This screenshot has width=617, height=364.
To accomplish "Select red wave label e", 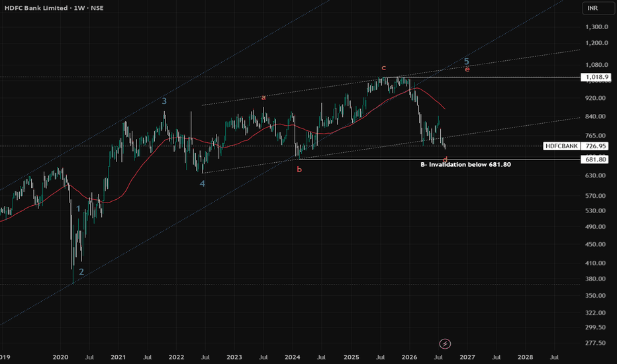I will pos(467,69).
